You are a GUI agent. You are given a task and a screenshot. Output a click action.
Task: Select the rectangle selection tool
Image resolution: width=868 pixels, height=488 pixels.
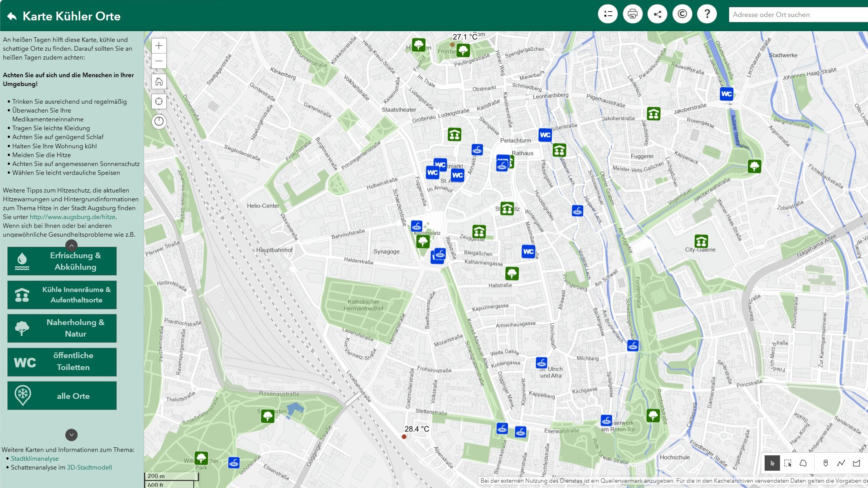point(788,463)
